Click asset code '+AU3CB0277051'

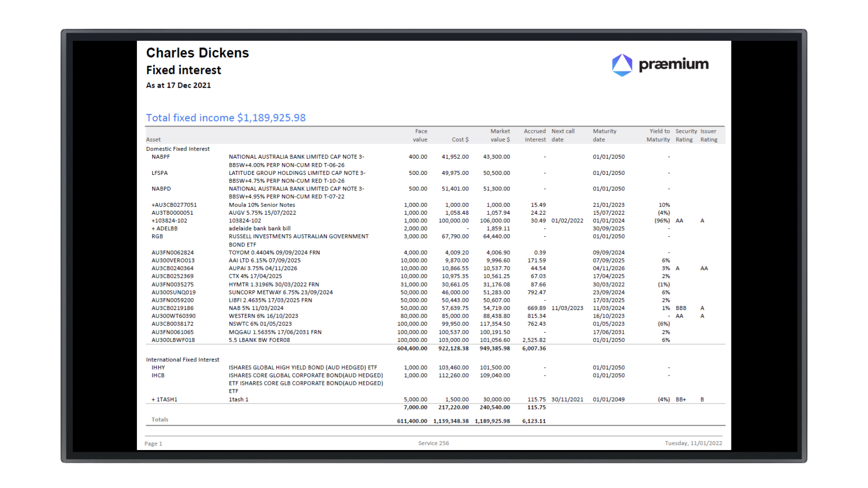[x=174, y=205]
